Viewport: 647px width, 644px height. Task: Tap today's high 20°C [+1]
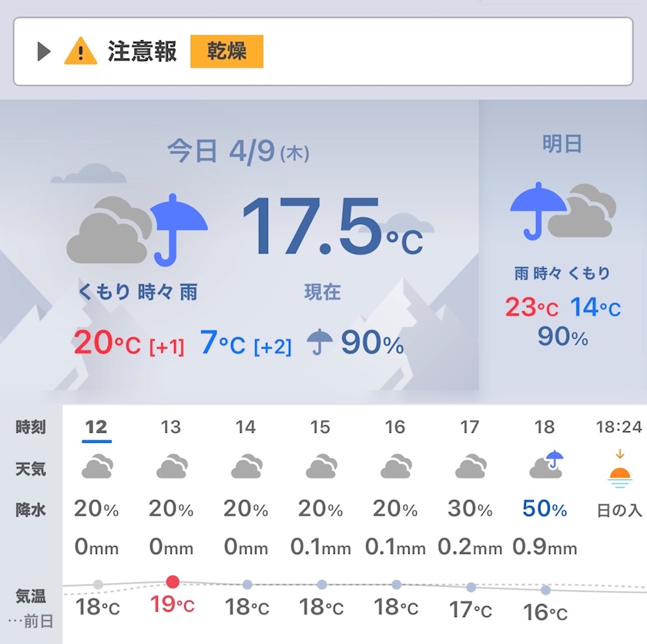[x=129, y=344]
